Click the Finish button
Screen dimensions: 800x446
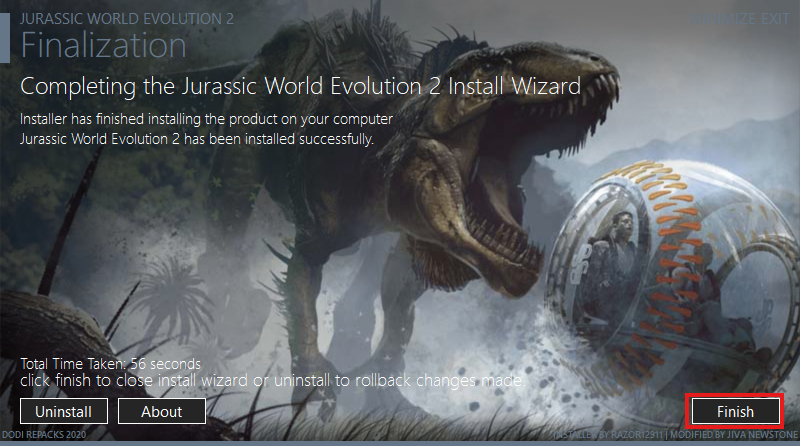tap(735, 411)
